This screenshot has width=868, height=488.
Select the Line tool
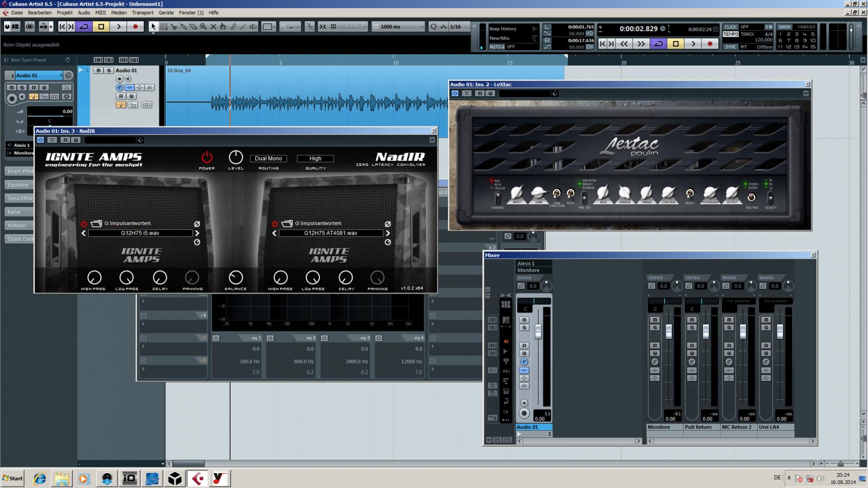tap(243, 27)
